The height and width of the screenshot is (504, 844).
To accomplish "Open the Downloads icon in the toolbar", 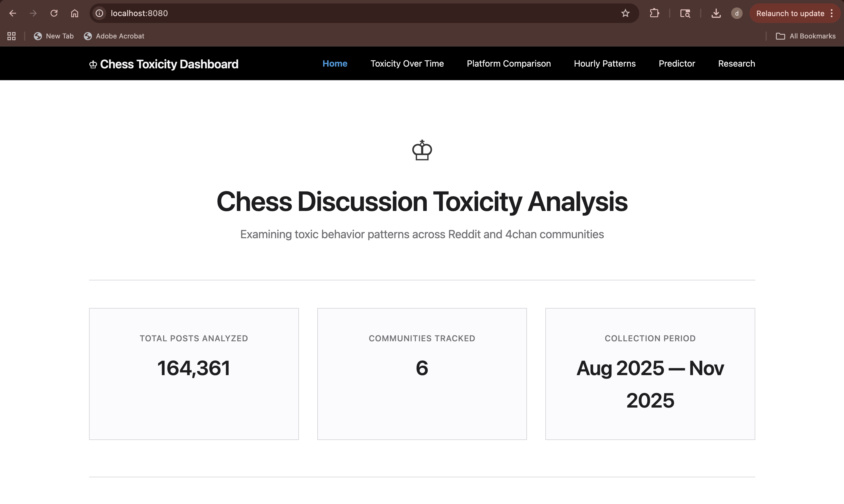I will 716,13.
